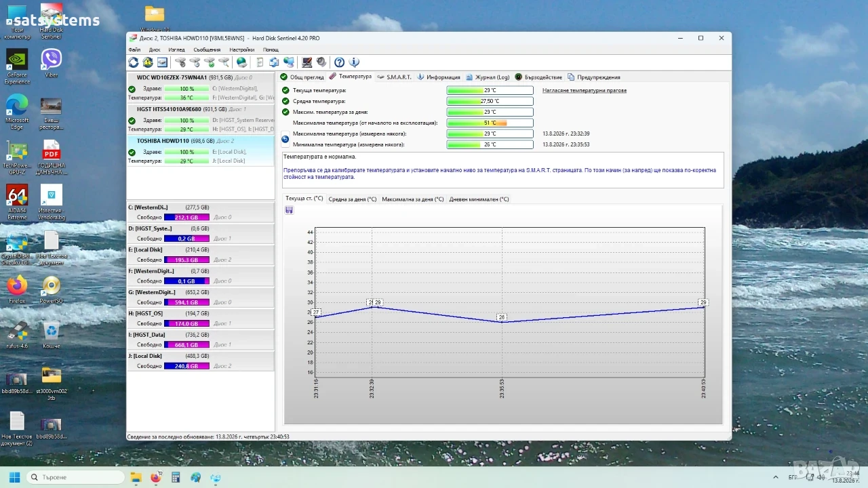Click the disk test with stethoscope icon

(180, 62)
